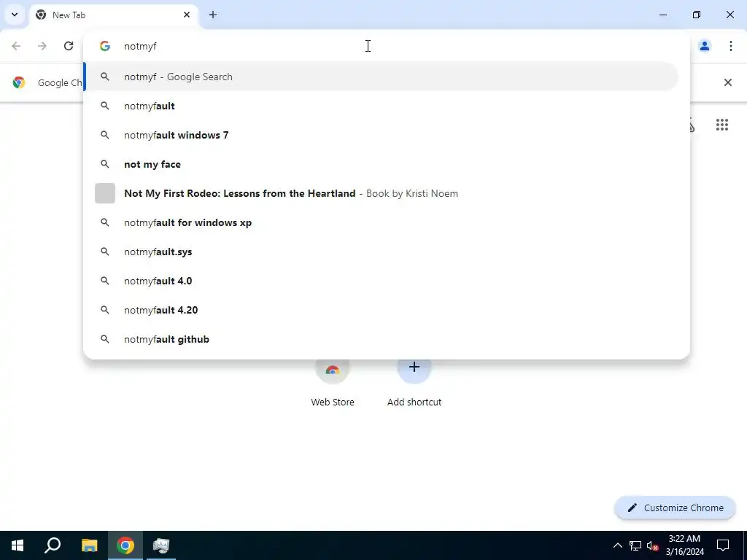Show hidden system tray icons

617,545
